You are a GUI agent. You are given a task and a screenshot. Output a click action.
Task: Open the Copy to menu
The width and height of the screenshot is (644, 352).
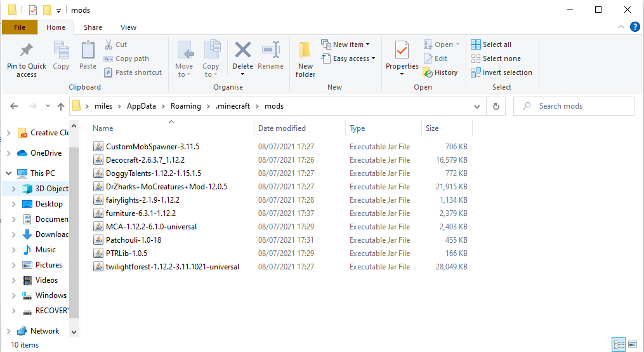tap(211, 60)
